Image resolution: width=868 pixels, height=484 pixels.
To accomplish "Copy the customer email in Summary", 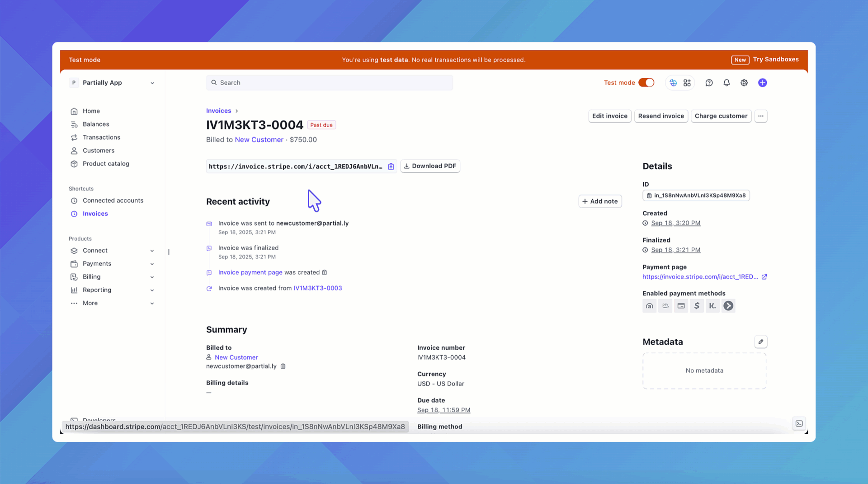I will point(283,366).
